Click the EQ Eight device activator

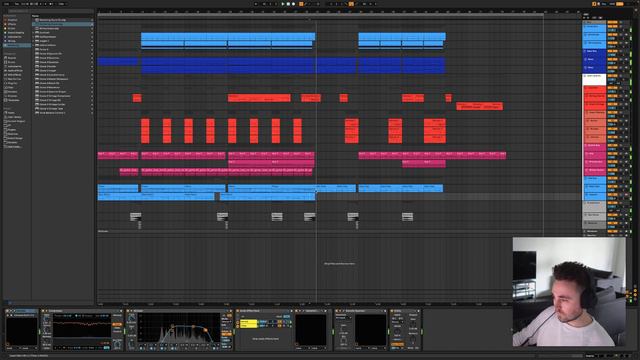coord(128,311)
